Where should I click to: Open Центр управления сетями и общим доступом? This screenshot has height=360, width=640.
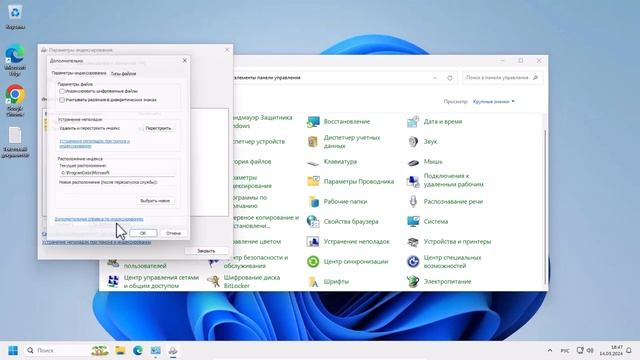[153, 282]
